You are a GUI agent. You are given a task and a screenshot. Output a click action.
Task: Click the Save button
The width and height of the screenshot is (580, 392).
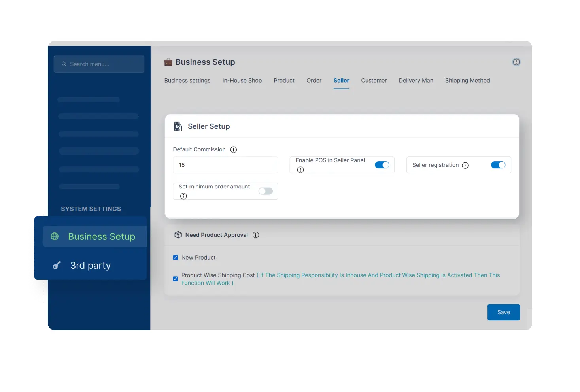click(503, 312)
